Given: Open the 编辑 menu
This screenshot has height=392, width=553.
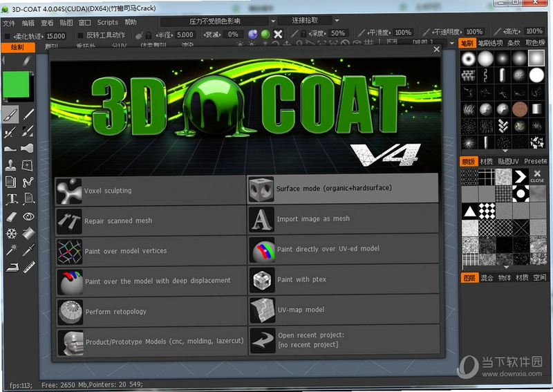Looking at the screenshot, I should [28, 24].
